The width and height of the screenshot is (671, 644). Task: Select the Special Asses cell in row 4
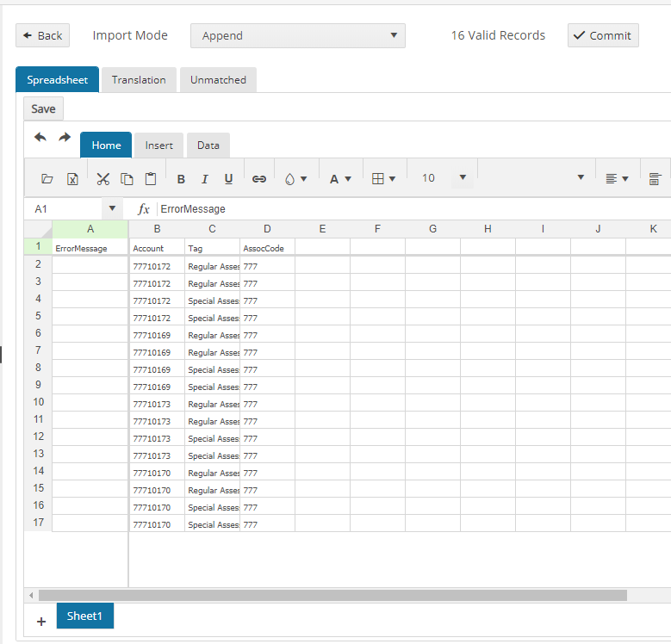point(212,300)
